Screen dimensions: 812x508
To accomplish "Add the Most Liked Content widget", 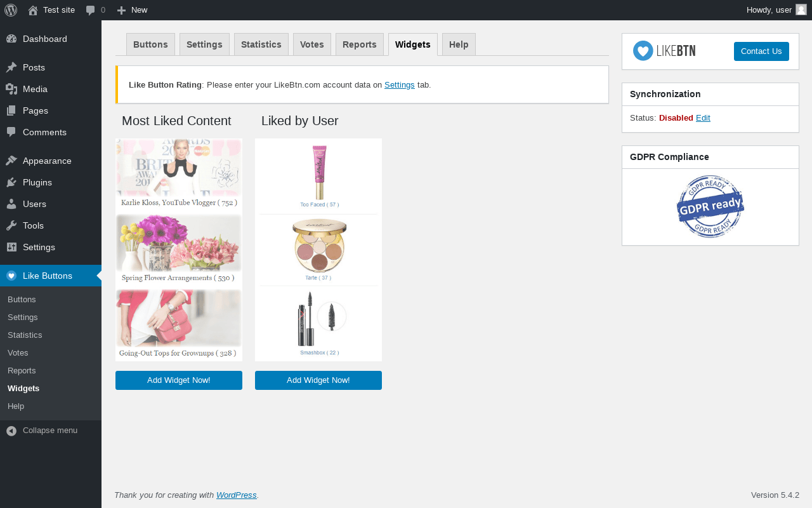I will click(x=179, y=380).
